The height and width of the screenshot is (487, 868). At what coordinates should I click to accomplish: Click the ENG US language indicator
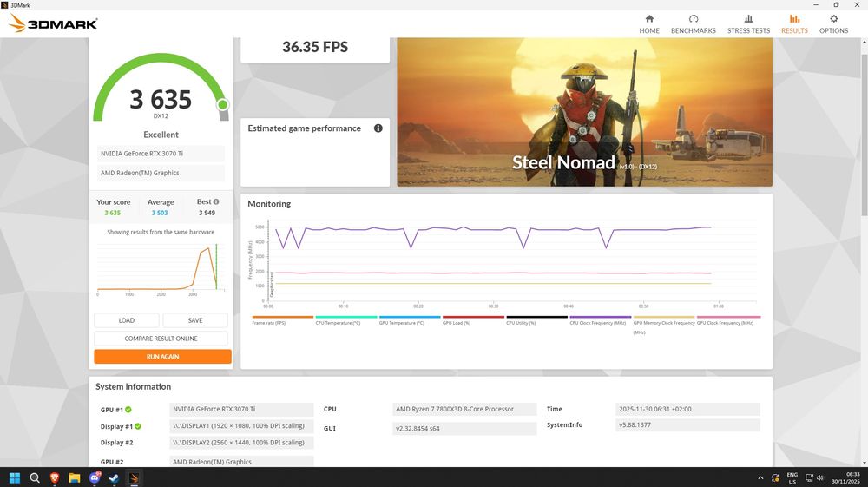792,477
